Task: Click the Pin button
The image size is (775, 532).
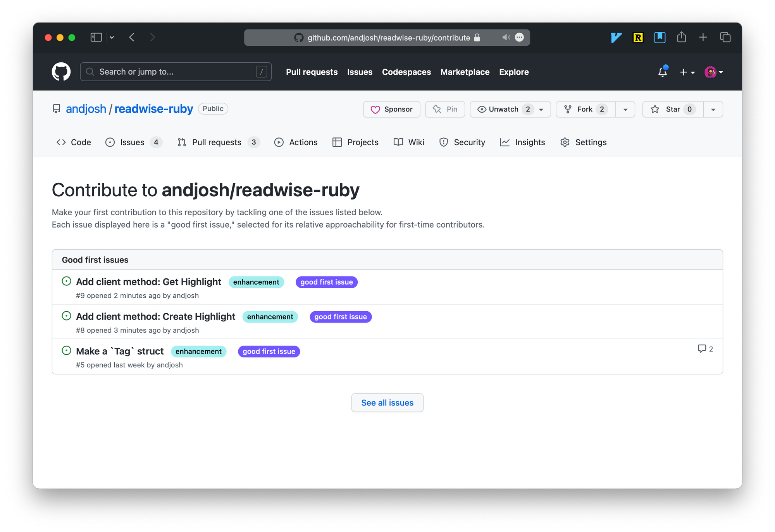Action: (x=445, y=109)
